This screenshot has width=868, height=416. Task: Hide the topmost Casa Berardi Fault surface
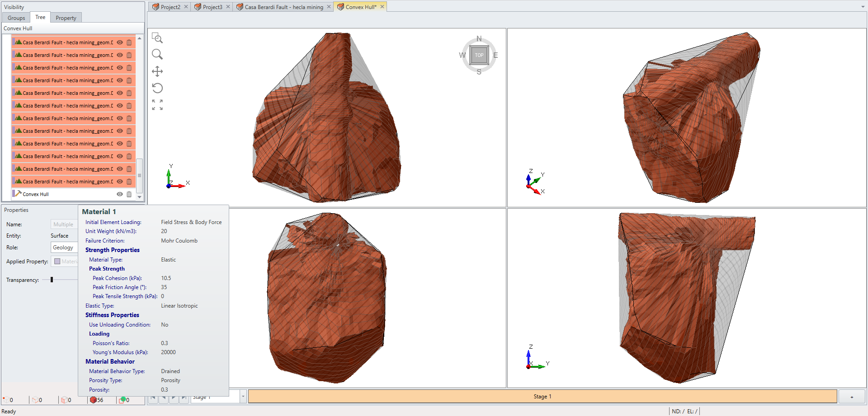tap(120, 42)
